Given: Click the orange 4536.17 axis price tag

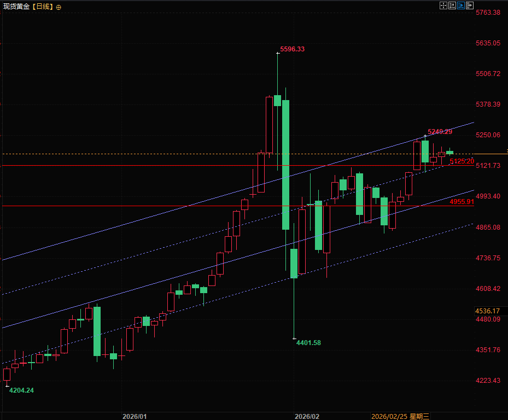Looking at the screenshot, I should pyautogui.click(x=487, y=311).
